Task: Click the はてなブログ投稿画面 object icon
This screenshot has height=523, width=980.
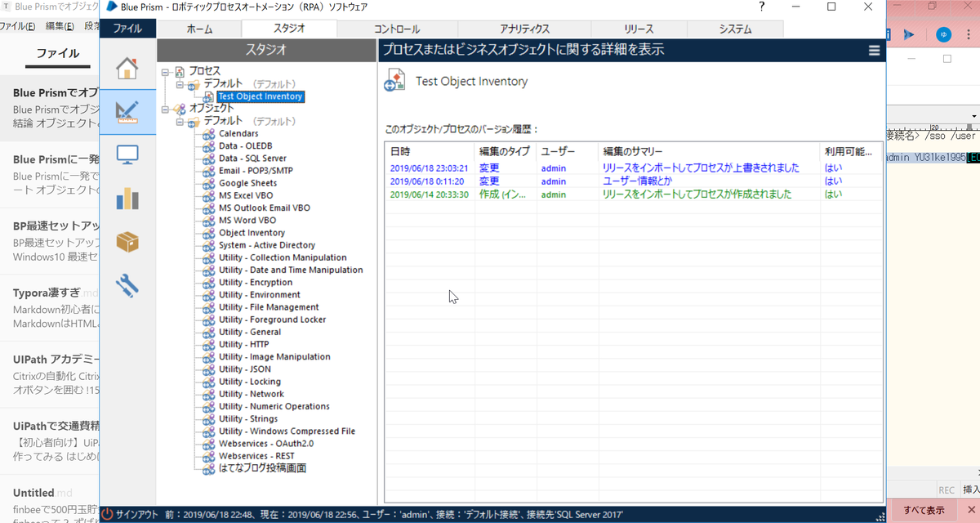Action: 209,468
